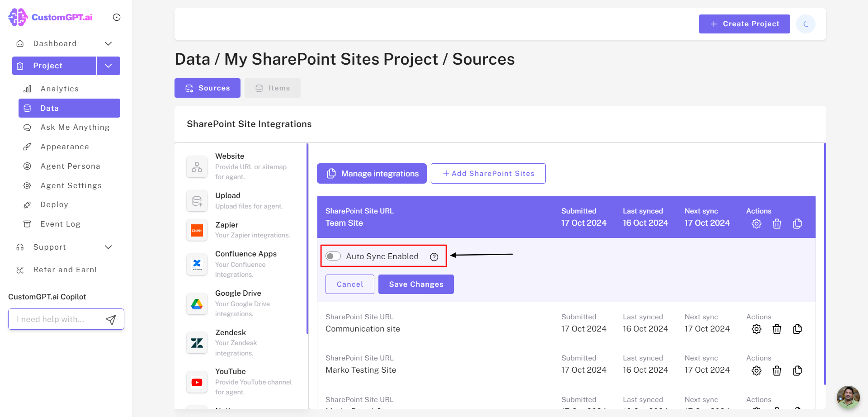Open settings gear for Team Site
This screenshot has width=868, height=417.
click(x=756, y=223)
